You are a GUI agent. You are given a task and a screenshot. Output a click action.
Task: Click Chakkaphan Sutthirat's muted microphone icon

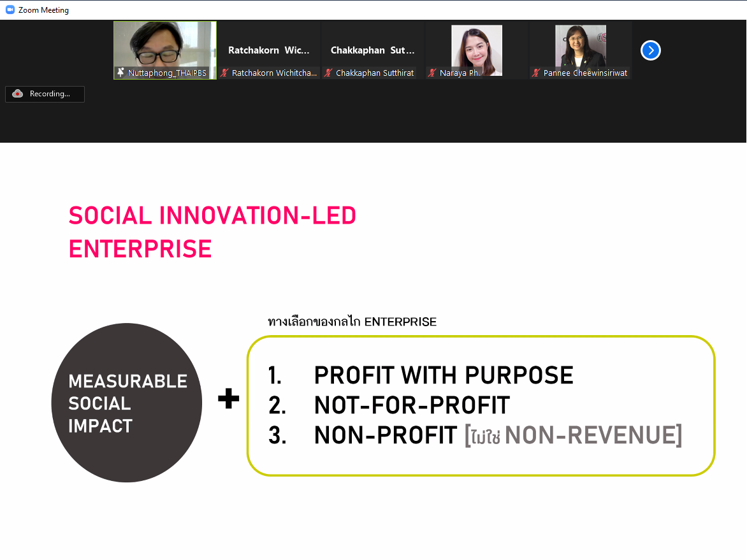click(x=328, y=73)
